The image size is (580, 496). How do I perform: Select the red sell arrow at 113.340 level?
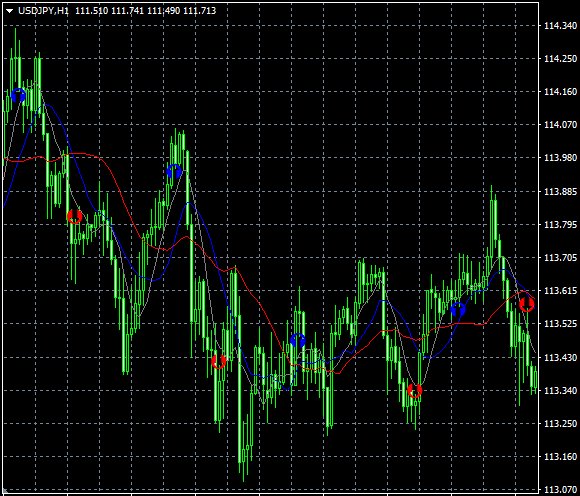[414, 390]
